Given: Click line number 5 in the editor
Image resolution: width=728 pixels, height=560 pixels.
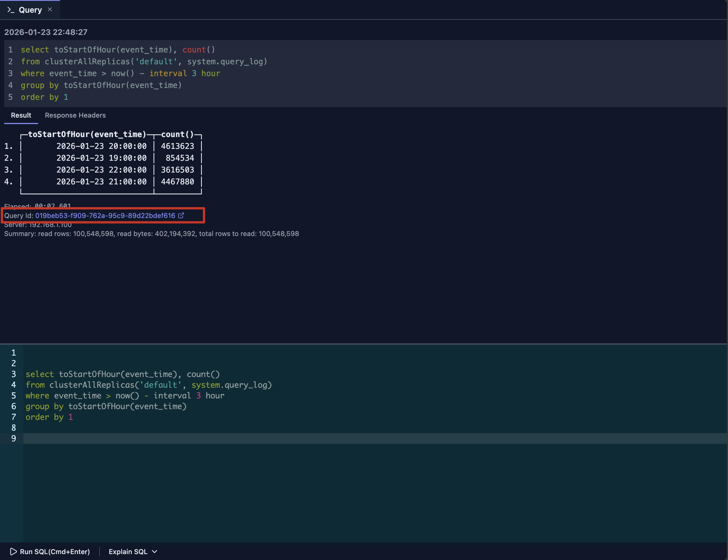Looking at the screenshot, I should [x=13, y=396].
